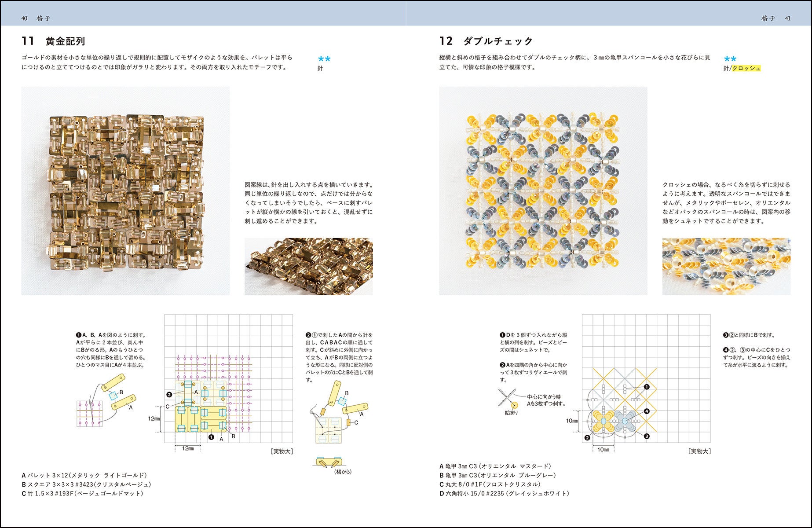812x528 pixels.
Task: Click the yellow sequin flower in diagram
Action: point(604,421)
